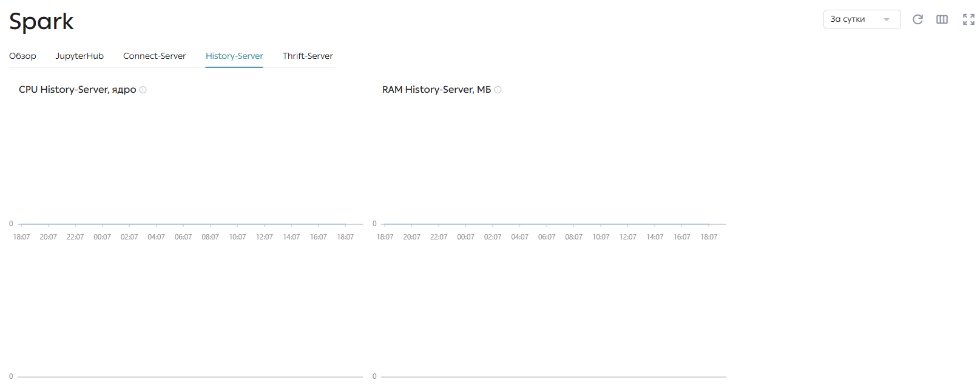Select the History-Server tab
Viewport: 980px width, 391px height.
pyautogui.click(x=234, y=56)
